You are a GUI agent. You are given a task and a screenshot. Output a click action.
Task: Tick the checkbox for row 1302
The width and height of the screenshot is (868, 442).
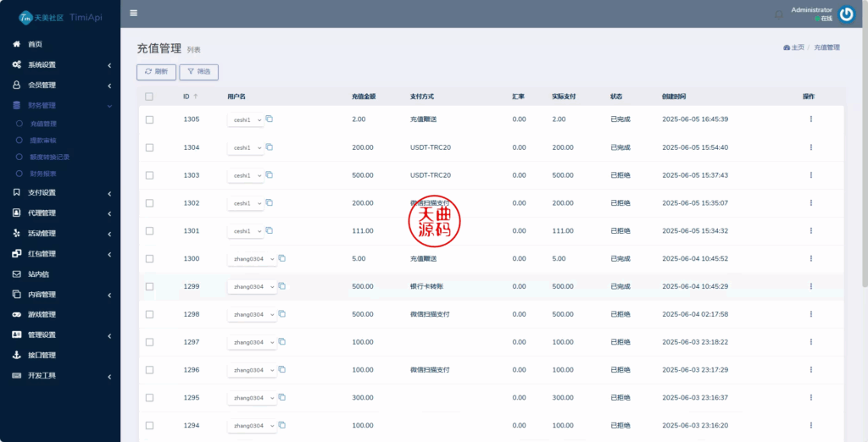coord(149,203)
